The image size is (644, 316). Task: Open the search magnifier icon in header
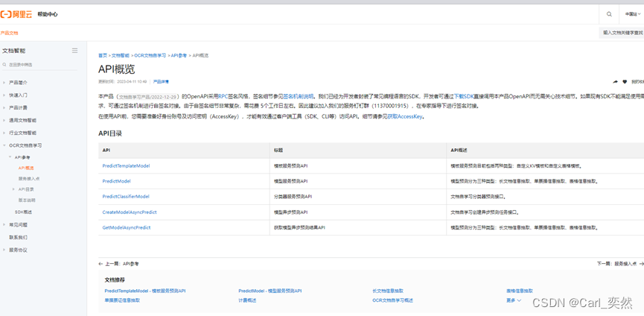click(x=609, y=14)
